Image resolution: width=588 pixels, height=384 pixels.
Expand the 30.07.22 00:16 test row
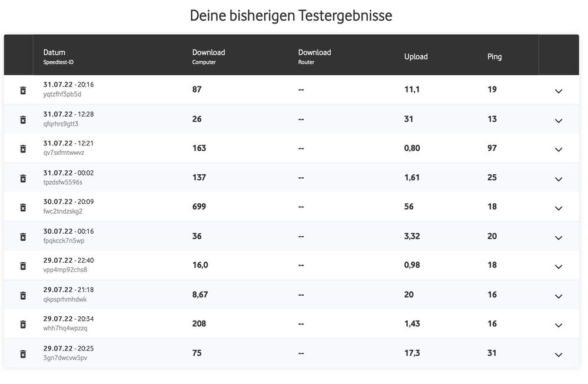pos(559,238)
